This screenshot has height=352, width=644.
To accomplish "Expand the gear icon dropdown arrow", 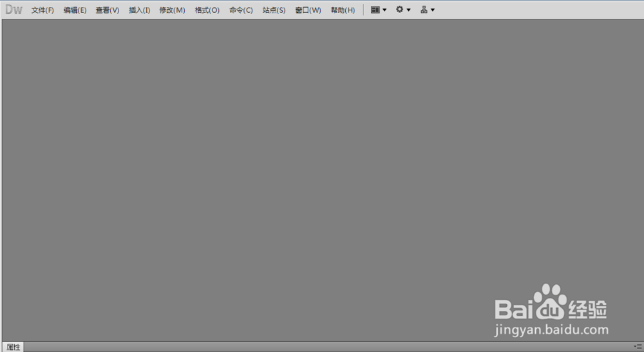I will [x=409, y=10].
